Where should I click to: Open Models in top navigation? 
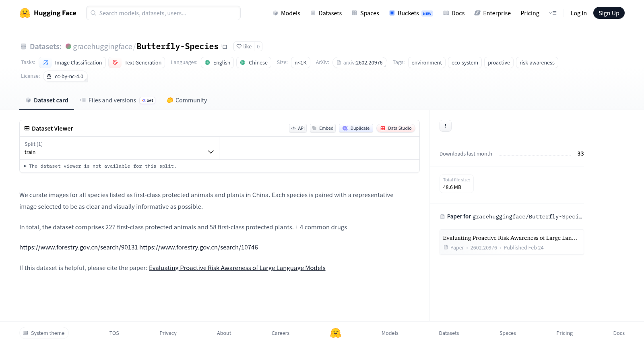pos(286,13)
